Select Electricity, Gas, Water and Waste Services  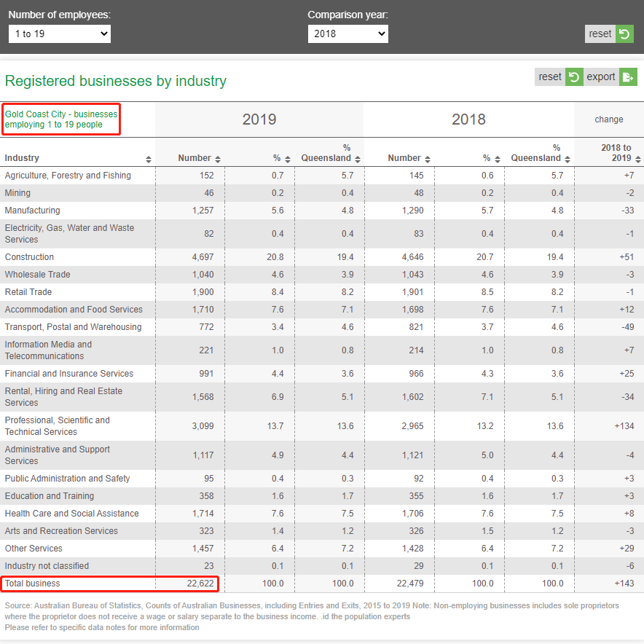[69, 234]
